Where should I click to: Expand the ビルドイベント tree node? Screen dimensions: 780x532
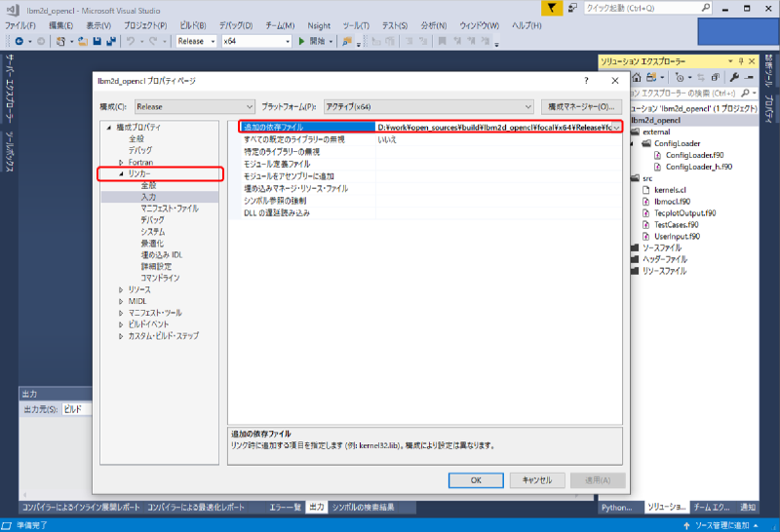coord(122,324)
